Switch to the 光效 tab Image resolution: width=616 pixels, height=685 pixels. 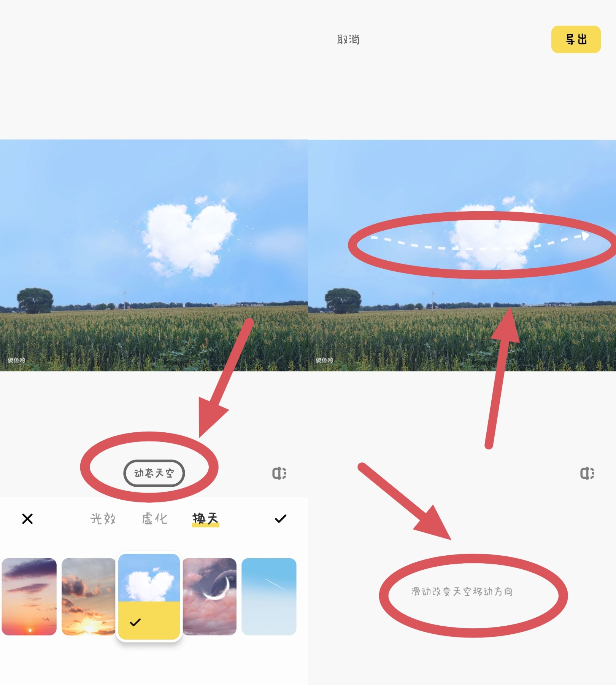[103, 519]
